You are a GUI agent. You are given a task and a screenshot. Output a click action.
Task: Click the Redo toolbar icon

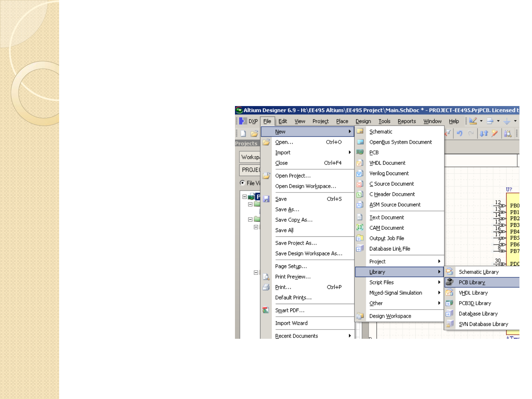(471, 133)
